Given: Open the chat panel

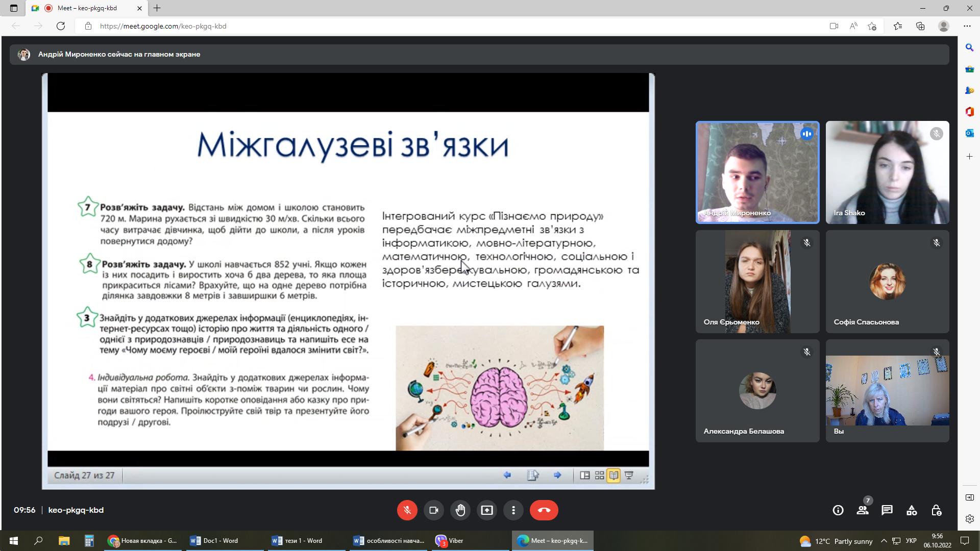Looking at the screenshot, I should coord(887,510).
